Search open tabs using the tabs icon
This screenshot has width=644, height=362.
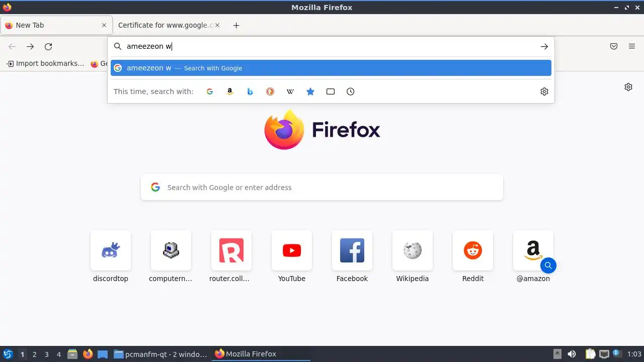pos(331,92)
